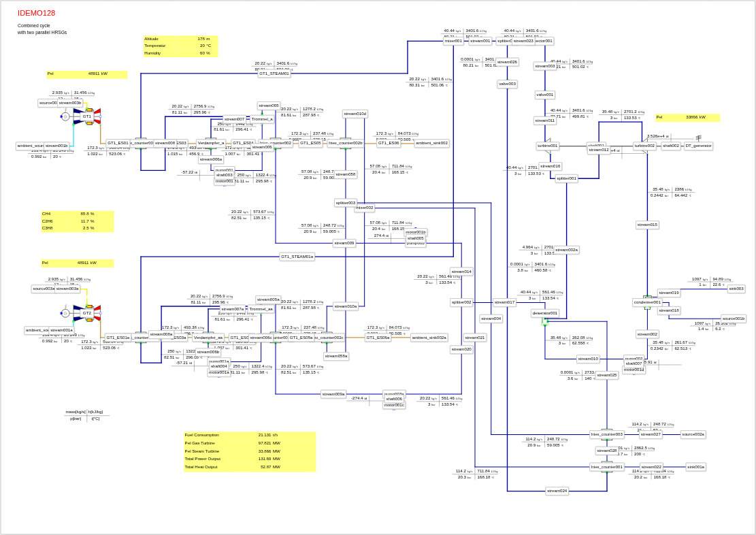Screen dimensions: 756x535
Task: Click the valve003 component
Action: pyautogui.click(x=507, y=84)
